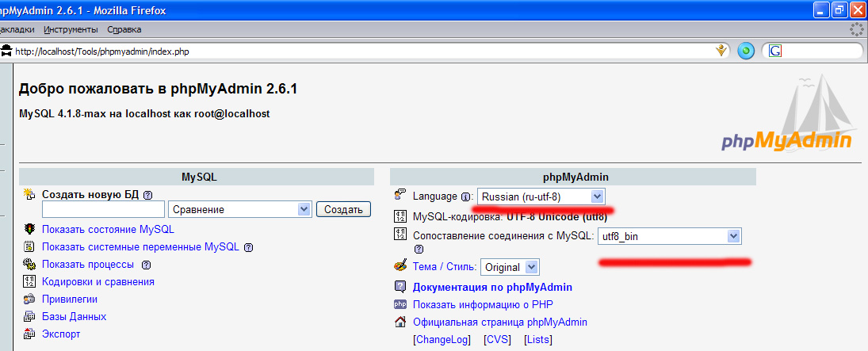
Task: Open the Language dropdown Russian (ru-utf-8)
Action: point(541,196)
